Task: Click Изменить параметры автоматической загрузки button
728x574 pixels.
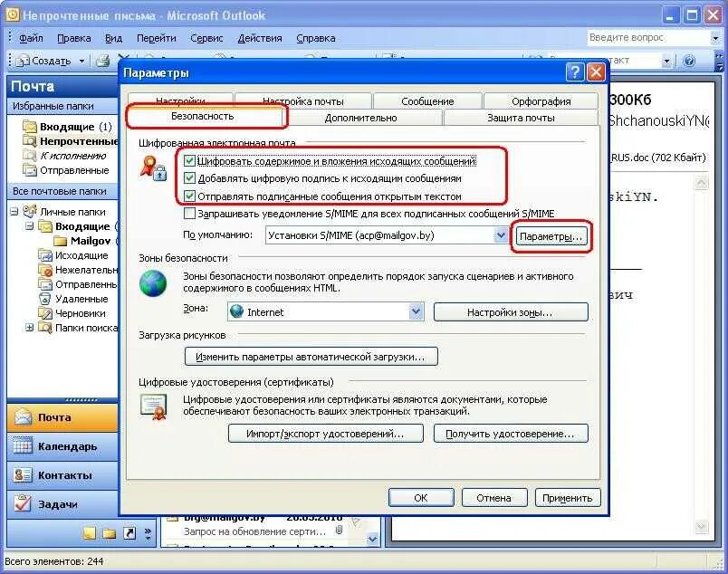Action: [311, 357]
